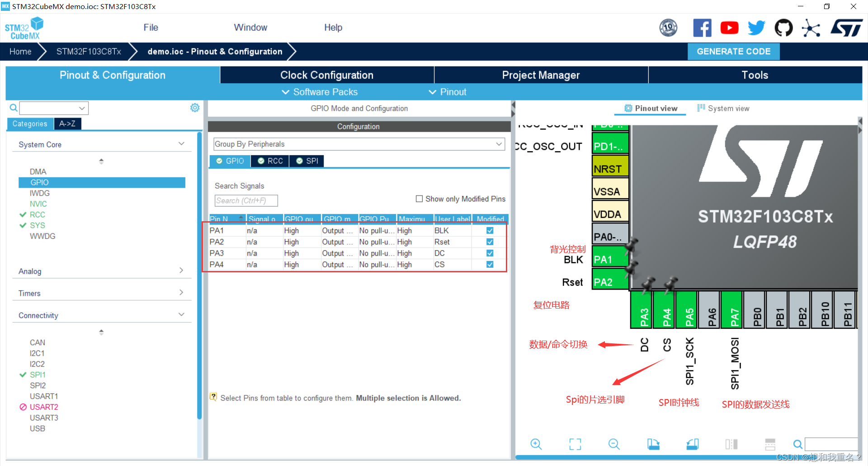The image size is (868, 466).
Task: Toggle the Modified checkbox for PA3
Action: (x=490, y=253)
